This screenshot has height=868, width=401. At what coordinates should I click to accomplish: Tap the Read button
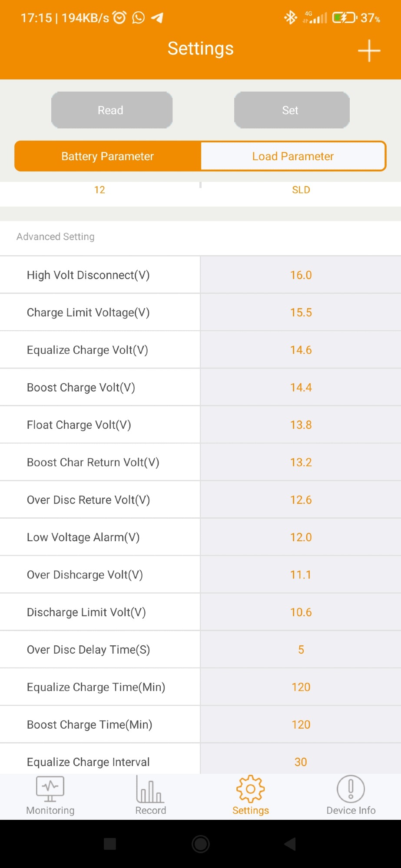pos(112,110)
